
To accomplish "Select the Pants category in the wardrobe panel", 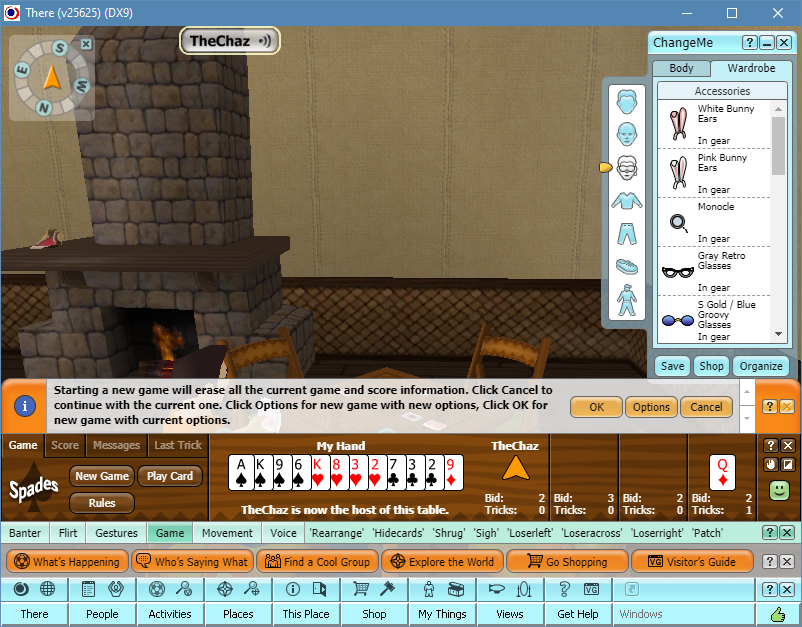I will pyautogui.click(x=626, y=234).
